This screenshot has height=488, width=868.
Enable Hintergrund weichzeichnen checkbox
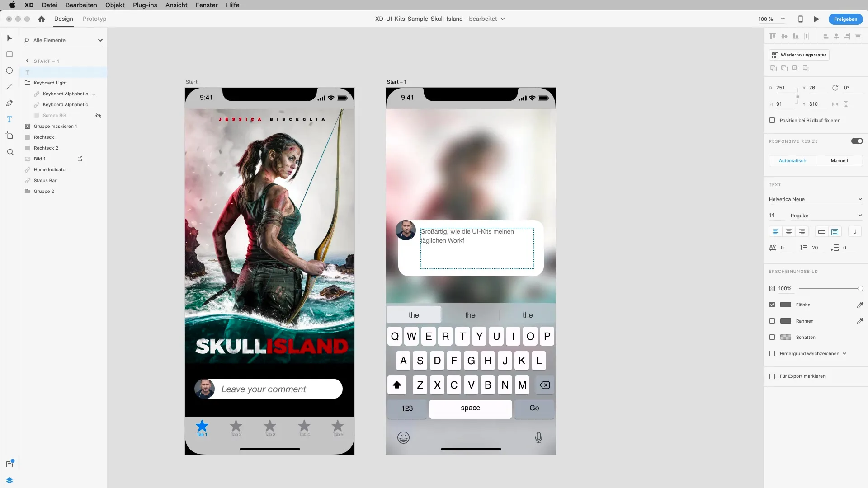pos(772,354)
